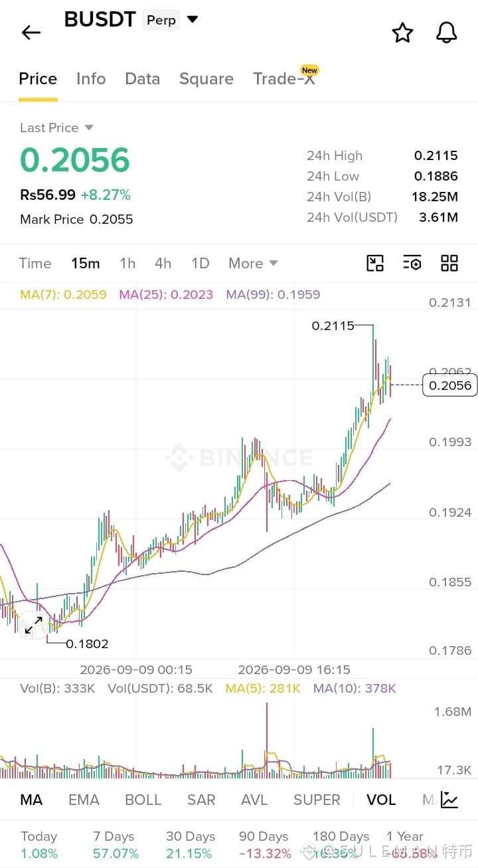Toggle the BOLL indicator
This screenshot has height=868, width=478.
(143, 800)
